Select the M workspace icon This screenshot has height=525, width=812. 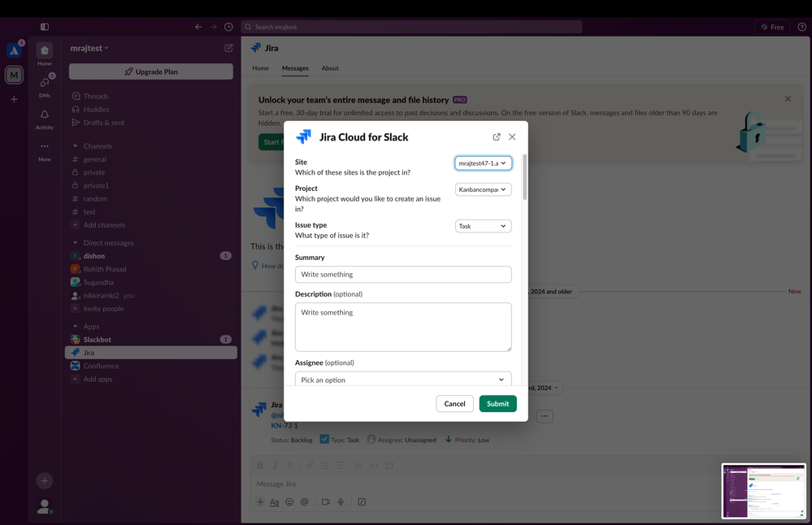[x=14, y=75]
